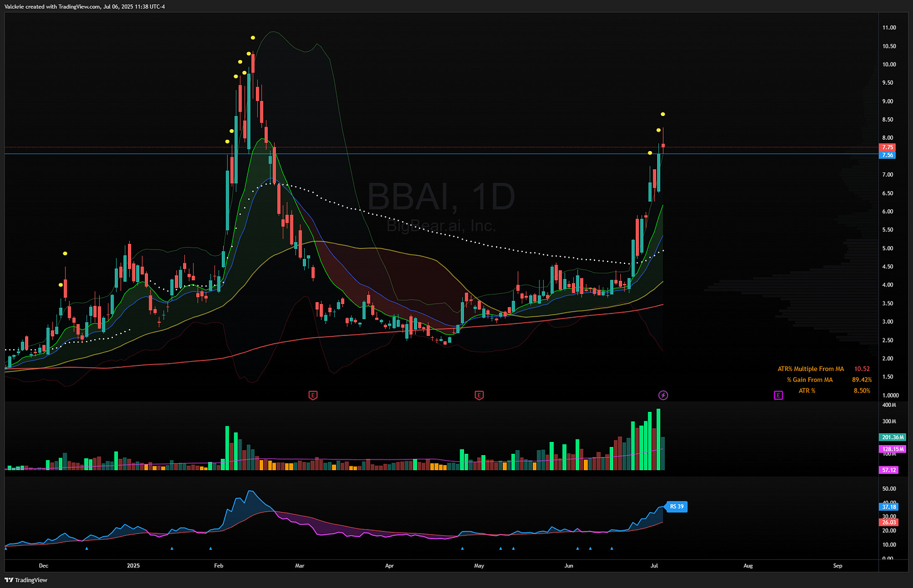The image size is (913, 588).
Task: Click the magenta 57.12 value label
Action: 889,470
